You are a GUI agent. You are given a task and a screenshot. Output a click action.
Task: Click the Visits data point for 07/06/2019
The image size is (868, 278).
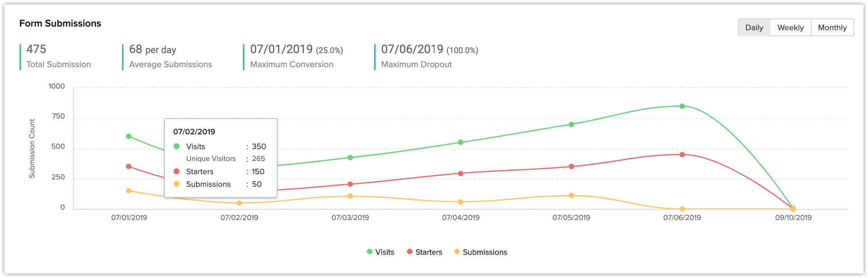click(x=682, y=106)
